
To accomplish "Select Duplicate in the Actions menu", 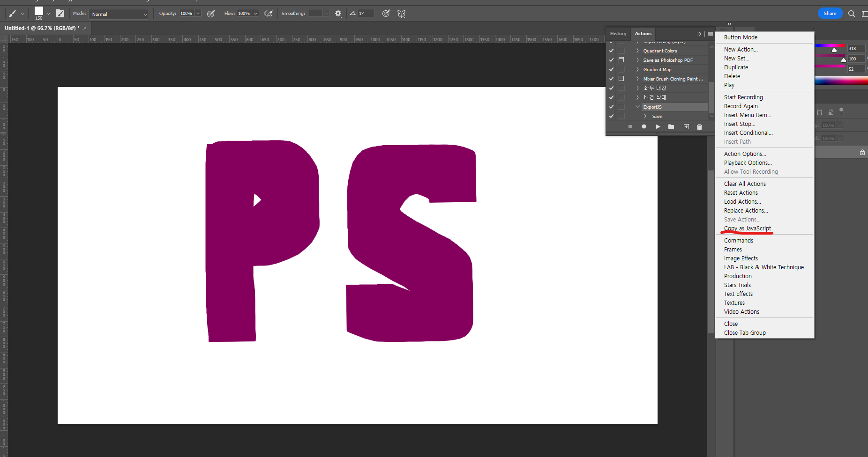I will (x=736, y=67).
